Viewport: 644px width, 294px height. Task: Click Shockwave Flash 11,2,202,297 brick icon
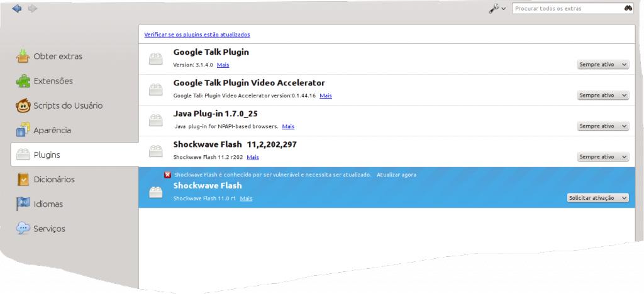pyautogui.click(x=156, y=151)
